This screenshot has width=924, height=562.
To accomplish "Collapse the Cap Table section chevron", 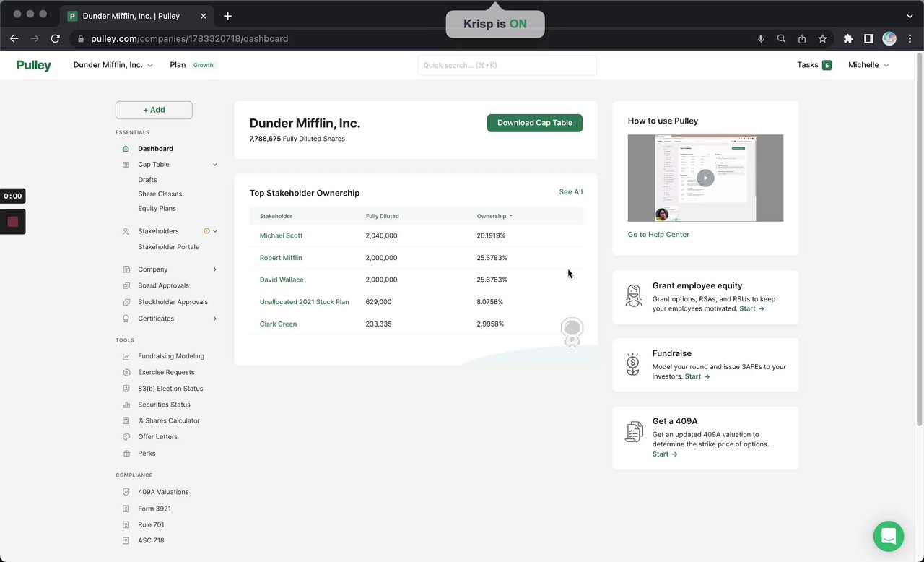I will pos(215,165).
